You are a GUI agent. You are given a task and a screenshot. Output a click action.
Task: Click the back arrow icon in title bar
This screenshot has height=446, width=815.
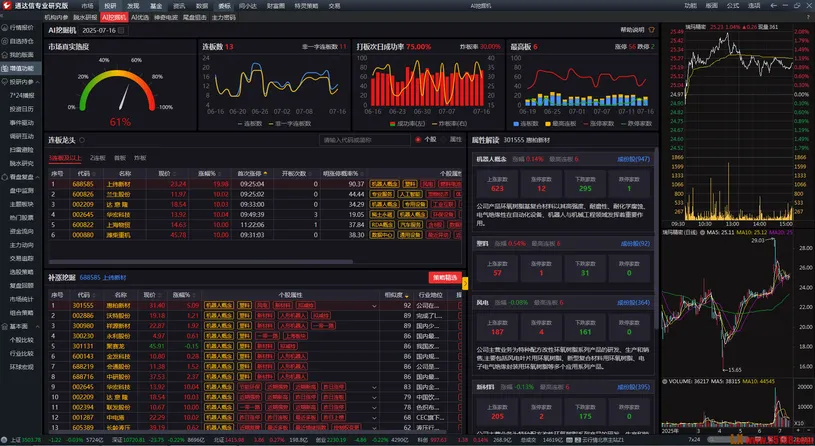point(773,5)
